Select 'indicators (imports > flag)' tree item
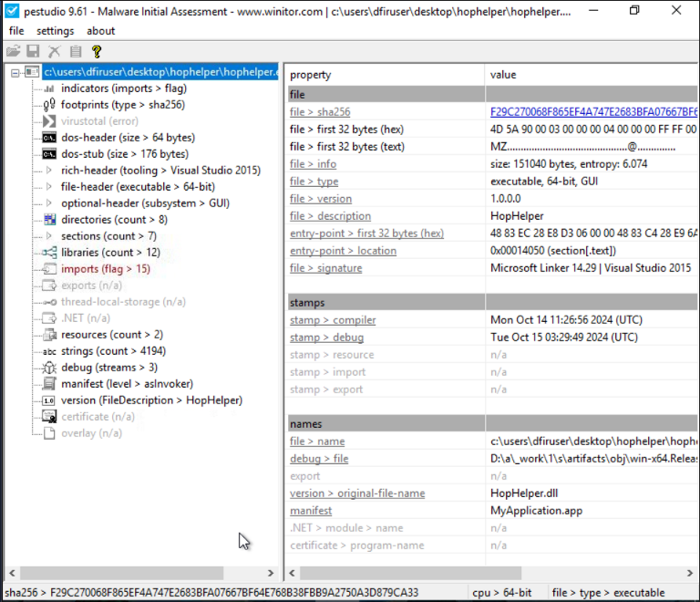 click(124, 88)
